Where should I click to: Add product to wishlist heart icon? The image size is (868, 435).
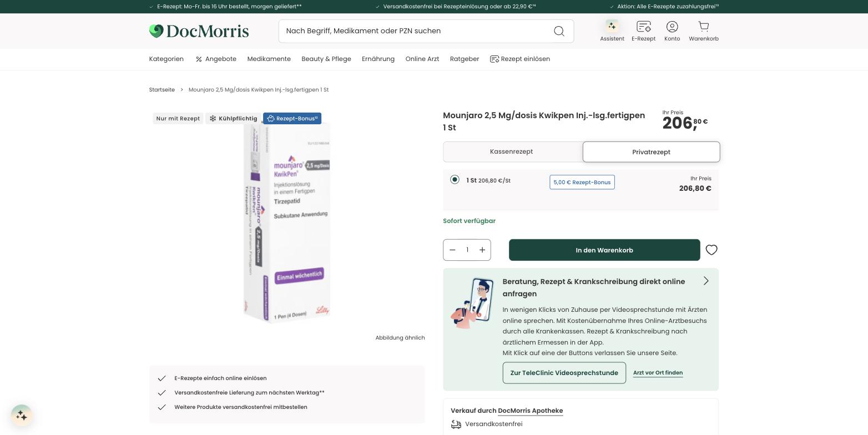point(711,250)
